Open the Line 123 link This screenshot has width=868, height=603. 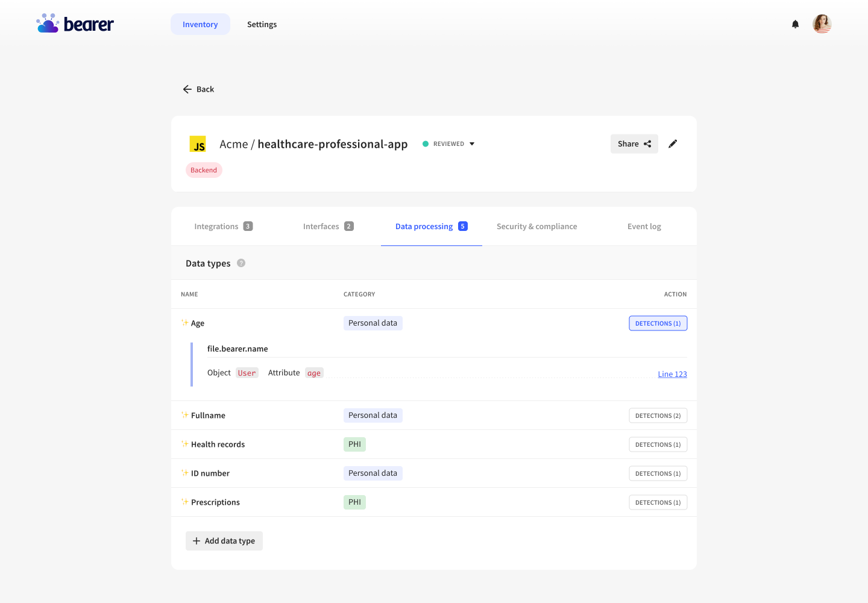(672, 374)
